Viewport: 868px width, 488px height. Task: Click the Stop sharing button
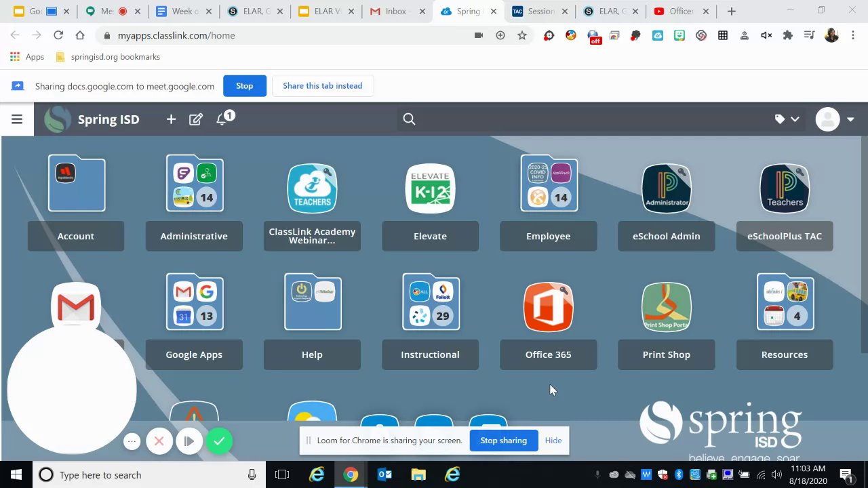(x=504, y=441)
